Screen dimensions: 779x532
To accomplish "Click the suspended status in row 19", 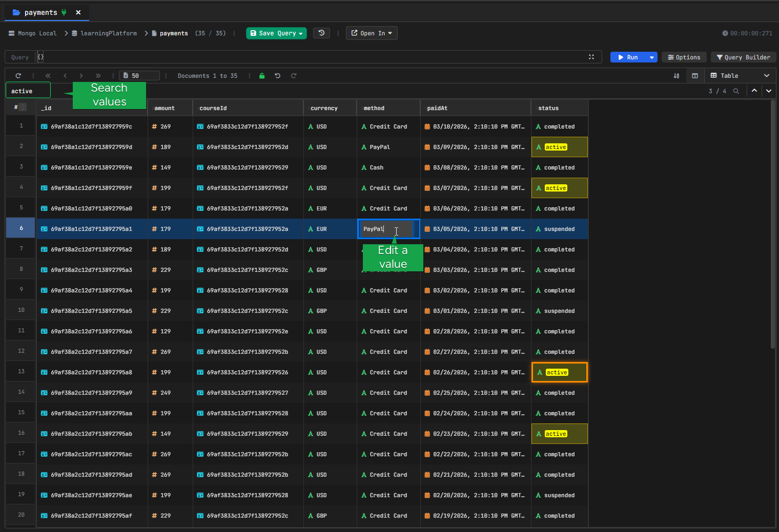I will (x=559, y=495).
